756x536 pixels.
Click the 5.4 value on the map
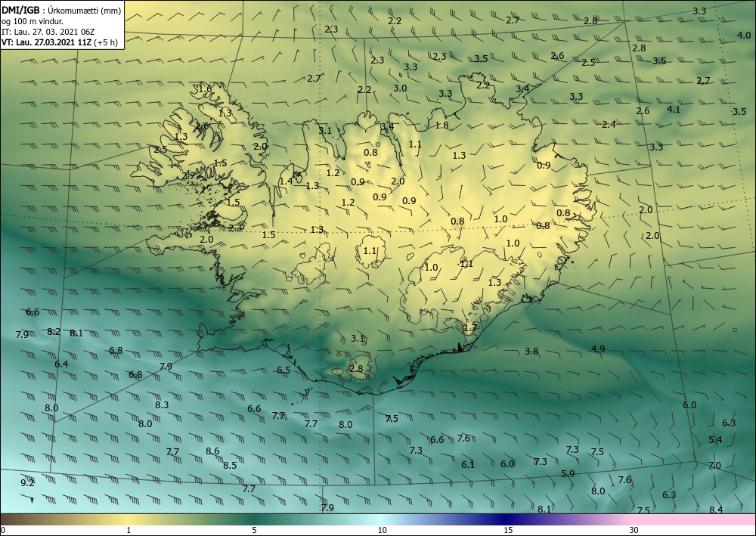click(715, 439)
